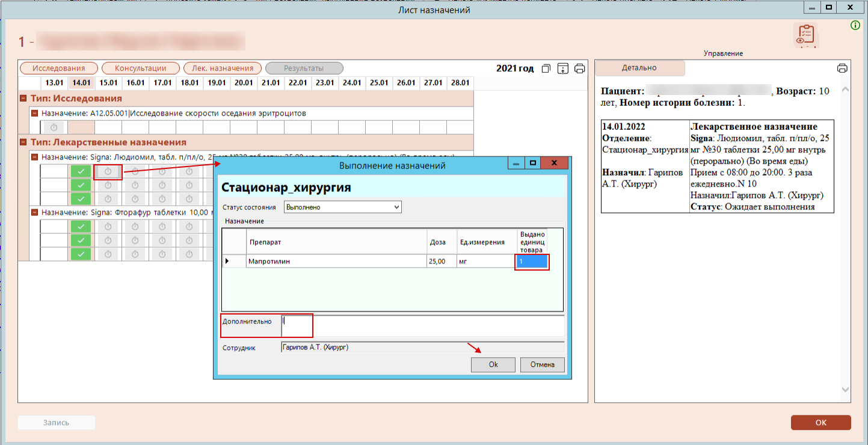Collapse the Тип: Исследования group
The height and width of the screenshot is (445, 868).
[x=23, y=99]
